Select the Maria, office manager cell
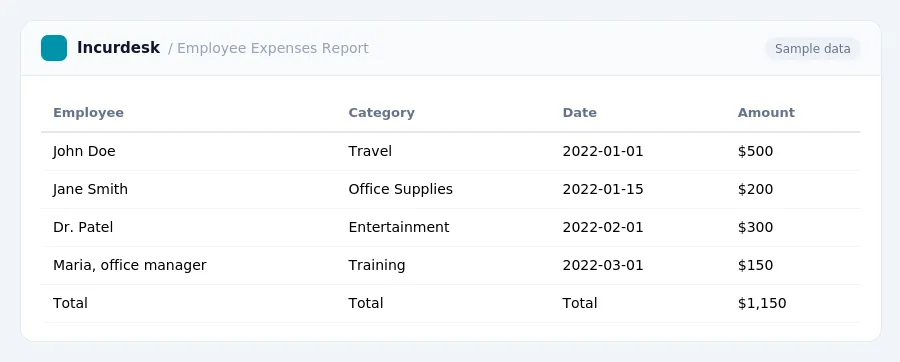Image resolution: width=900 pixels, height=362 pixels. pos(129,265)
